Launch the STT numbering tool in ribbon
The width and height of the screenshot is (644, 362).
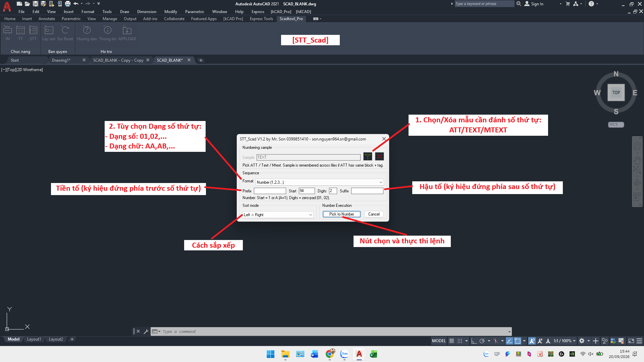tap(33, 33)
